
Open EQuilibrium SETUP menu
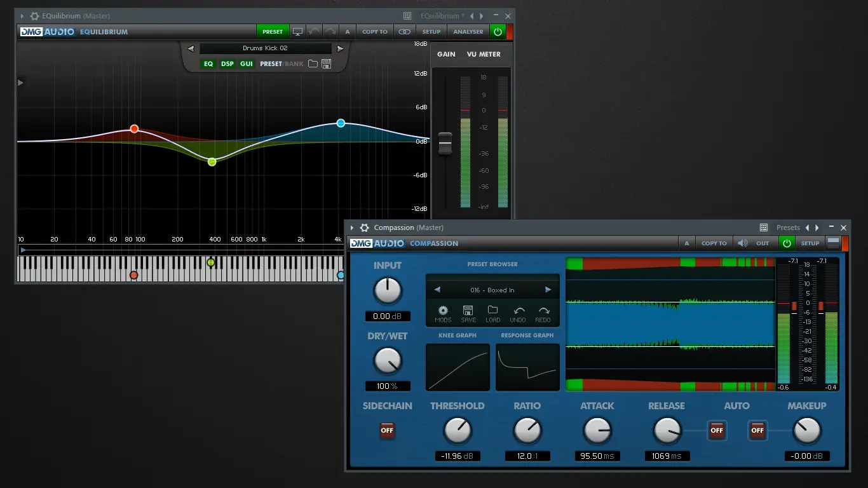click(431, 32)
